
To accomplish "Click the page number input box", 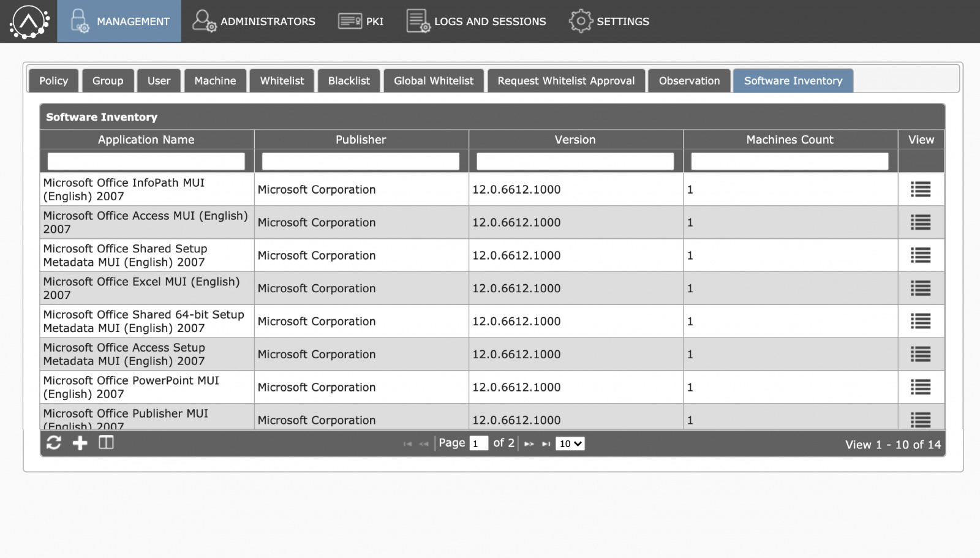I will pos(478,443).
